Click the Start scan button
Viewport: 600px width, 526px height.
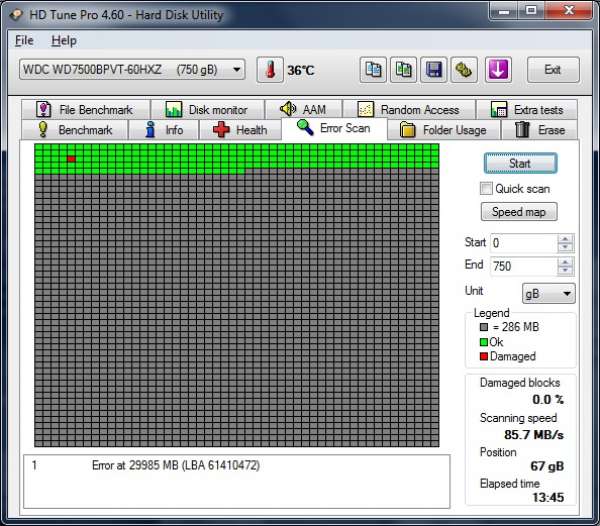point(520,163)
